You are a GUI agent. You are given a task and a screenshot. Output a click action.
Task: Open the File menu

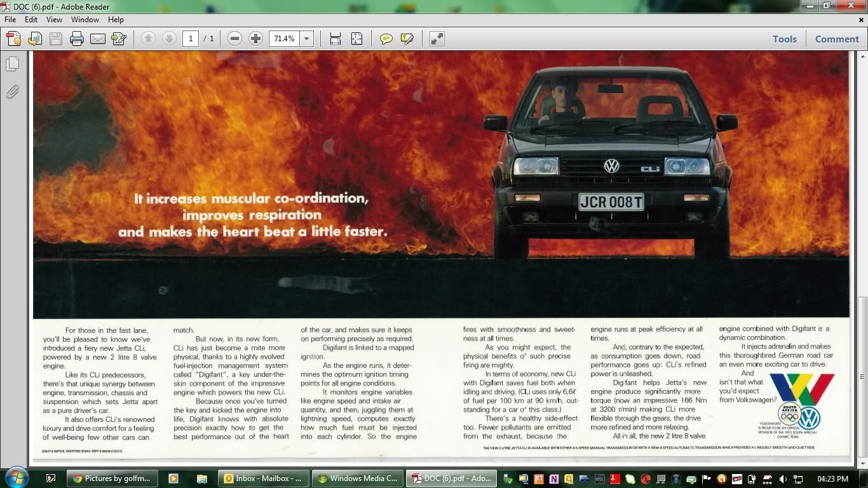pyautogui.click(x=10, y=20)
